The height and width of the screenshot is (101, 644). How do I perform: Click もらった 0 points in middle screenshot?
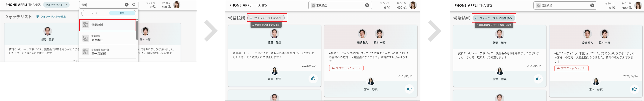coord(385,5)
